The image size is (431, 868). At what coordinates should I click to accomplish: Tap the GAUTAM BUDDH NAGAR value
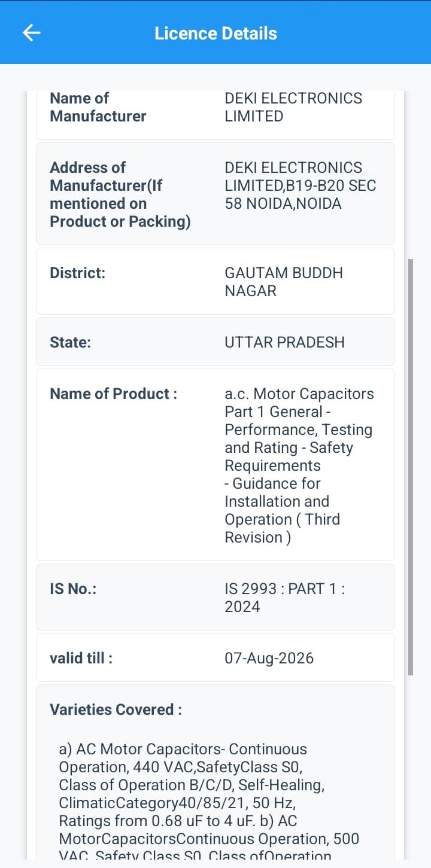click(x=284, y=282)
